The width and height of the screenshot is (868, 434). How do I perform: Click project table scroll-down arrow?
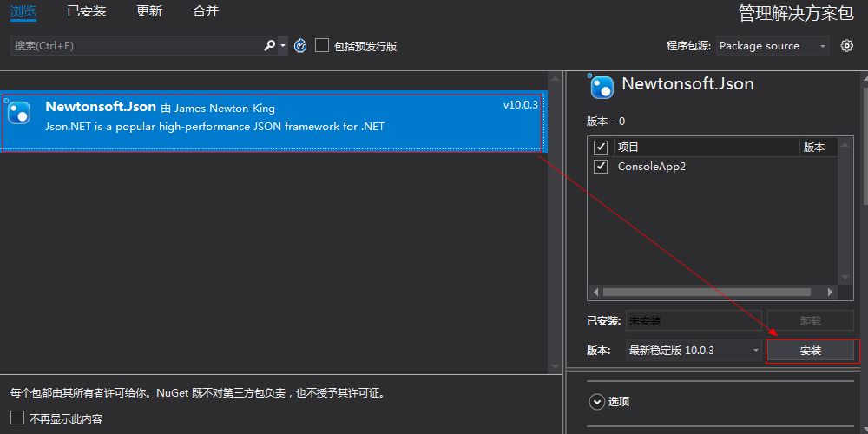point(845,277)
